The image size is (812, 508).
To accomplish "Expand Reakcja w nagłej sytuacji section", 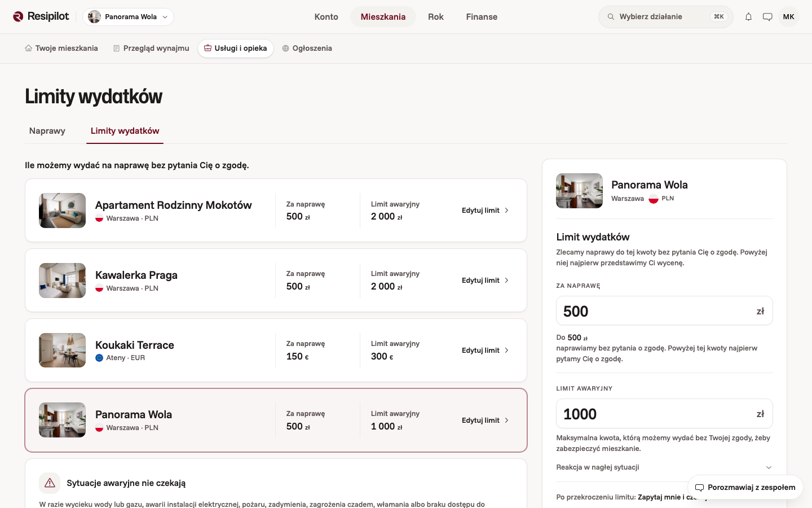I will (664, 467).
